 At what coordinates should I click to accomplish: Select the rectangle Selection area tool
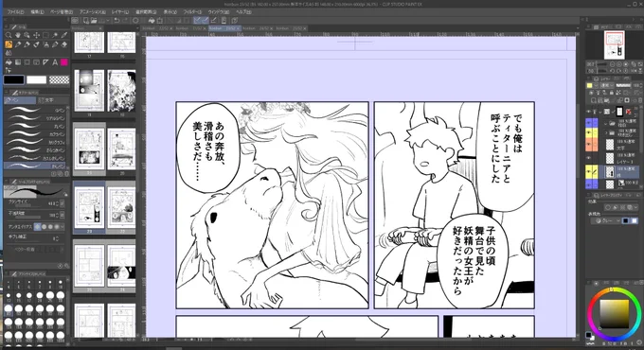[x=45, y=35]
